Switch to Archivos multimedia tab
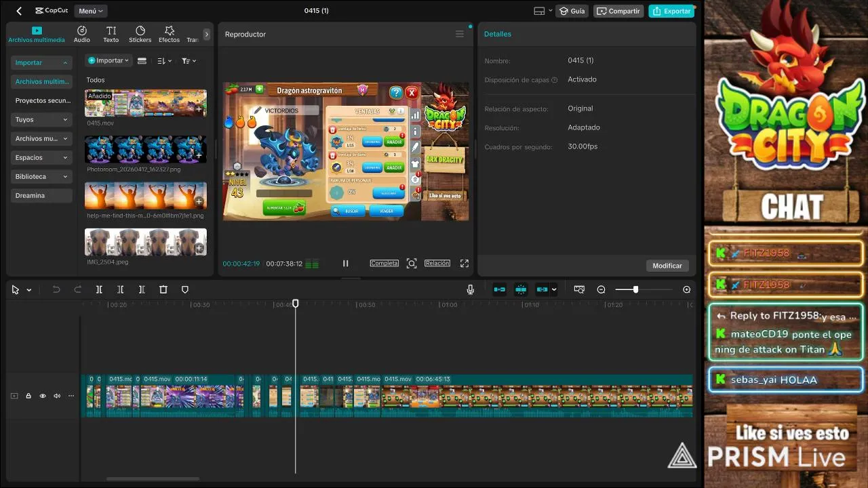 [37, 35]
